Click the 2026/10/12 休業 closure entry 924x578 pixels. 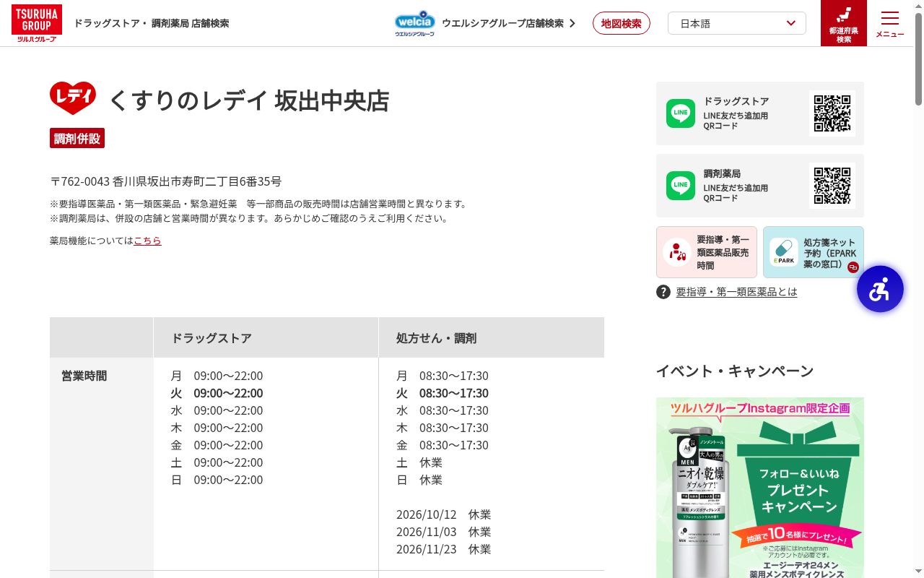click(x=444, y=514)
